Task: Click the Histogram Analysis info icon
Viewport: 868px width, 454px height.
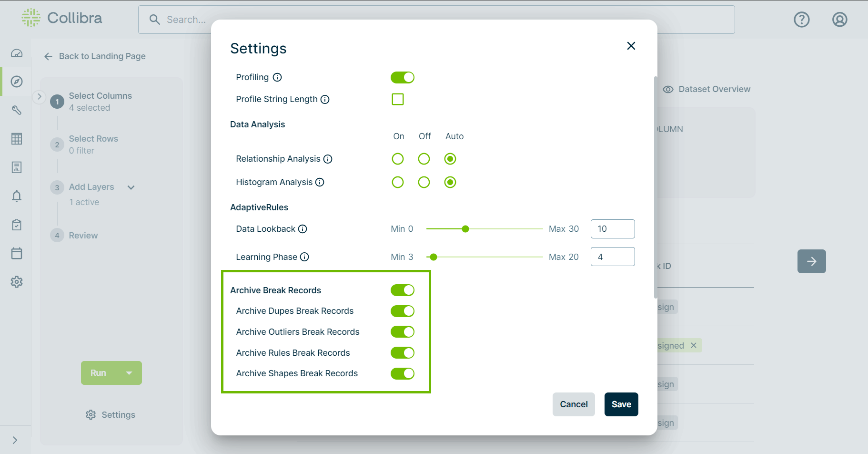Action: click(320, 182)
